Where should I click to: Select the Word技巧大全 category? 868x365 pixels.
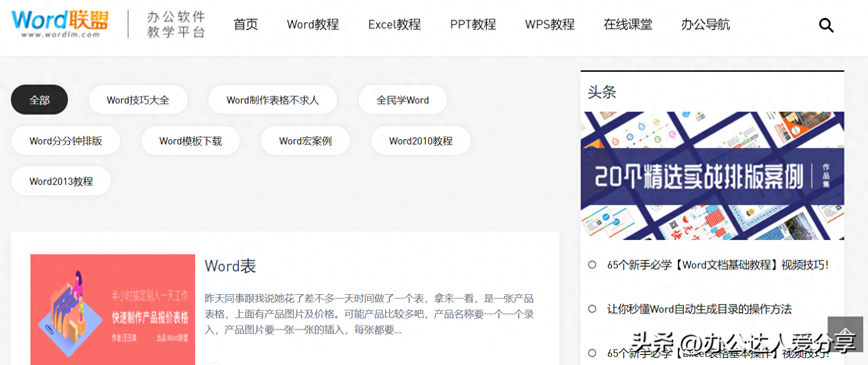click(138, 100)
